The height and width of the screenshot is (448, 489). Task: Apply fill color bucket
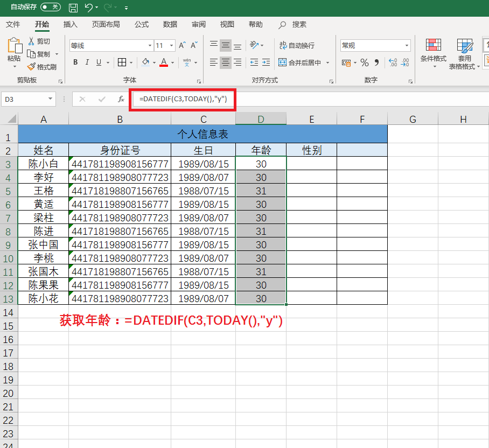click(145, 62)
